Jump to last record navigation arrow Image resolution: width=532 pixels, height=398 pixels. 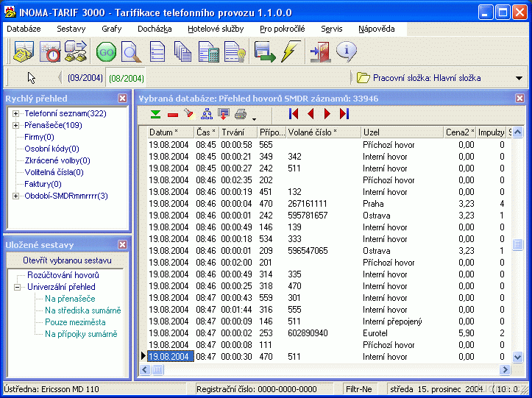coord(344,114)
